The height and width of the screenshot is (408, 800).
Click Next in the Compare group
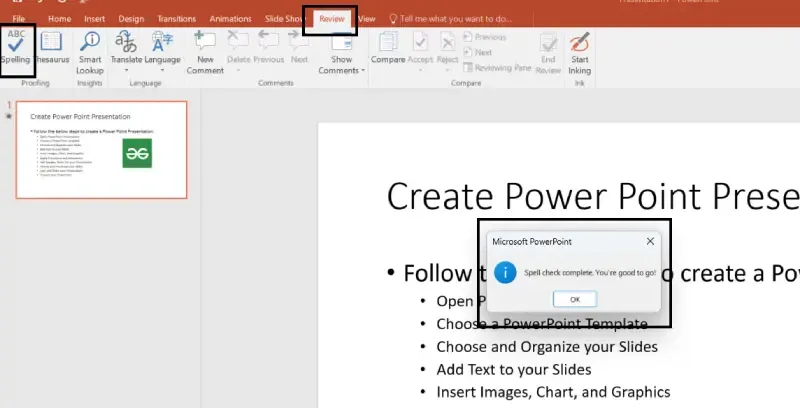[x=477, y=52]
